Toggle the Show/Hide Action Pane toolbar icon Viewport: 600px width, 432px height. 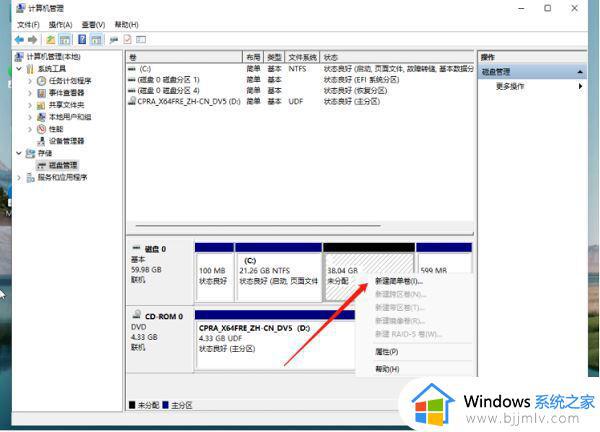96,39
